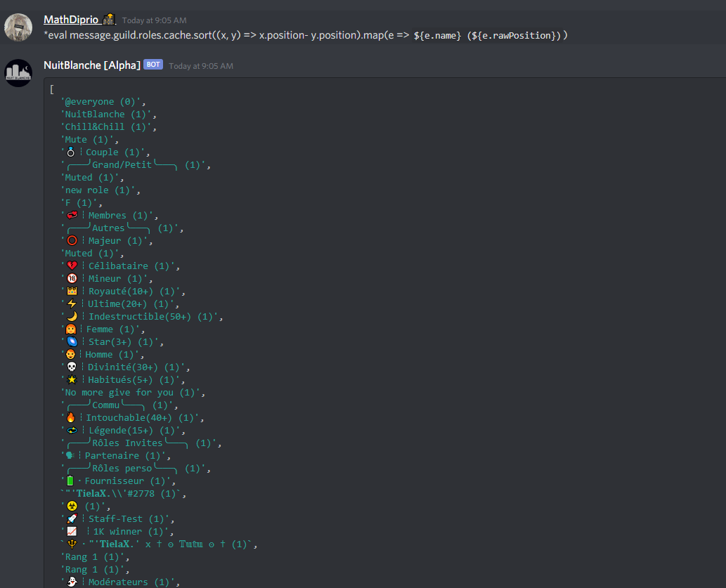Viewport: 726px width, 588px height.
Task: Click the NuitBlanche [Alpha] username
Action: pos(91,65)
